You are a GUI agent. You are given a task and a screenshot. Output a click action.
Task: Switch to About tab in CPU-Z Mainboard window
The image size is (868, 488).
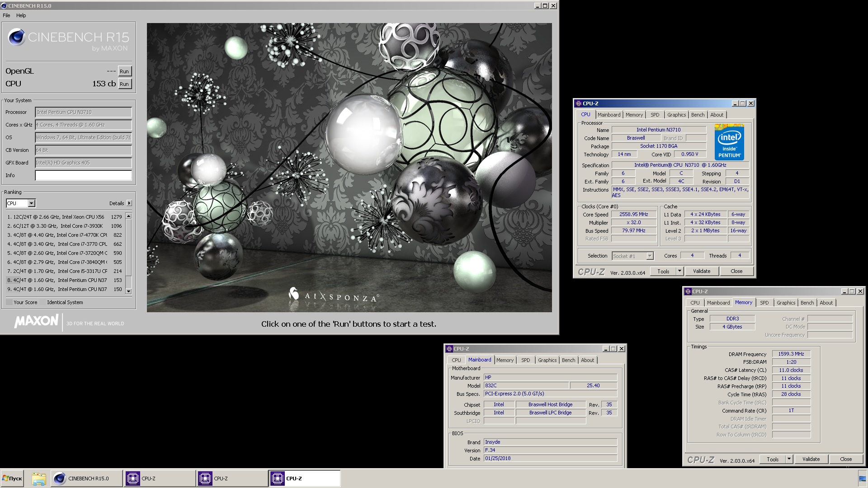(588, 360)
